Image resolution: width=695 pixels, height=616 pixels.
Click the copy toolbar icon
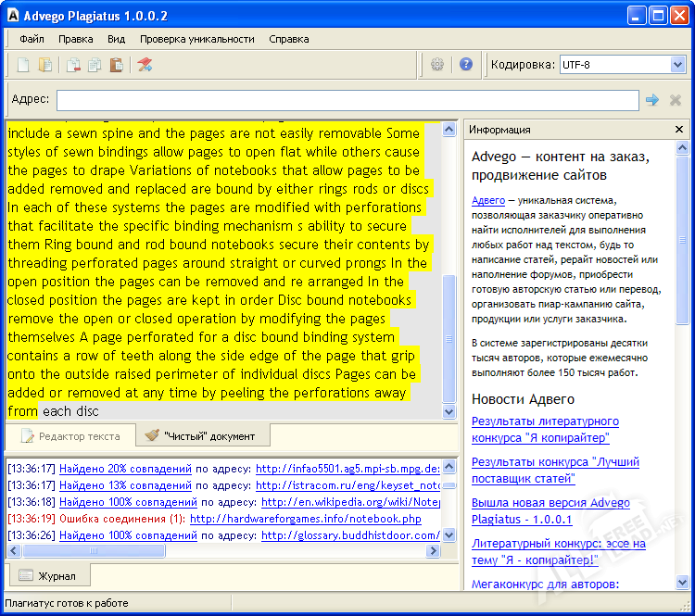click(95, 65)
